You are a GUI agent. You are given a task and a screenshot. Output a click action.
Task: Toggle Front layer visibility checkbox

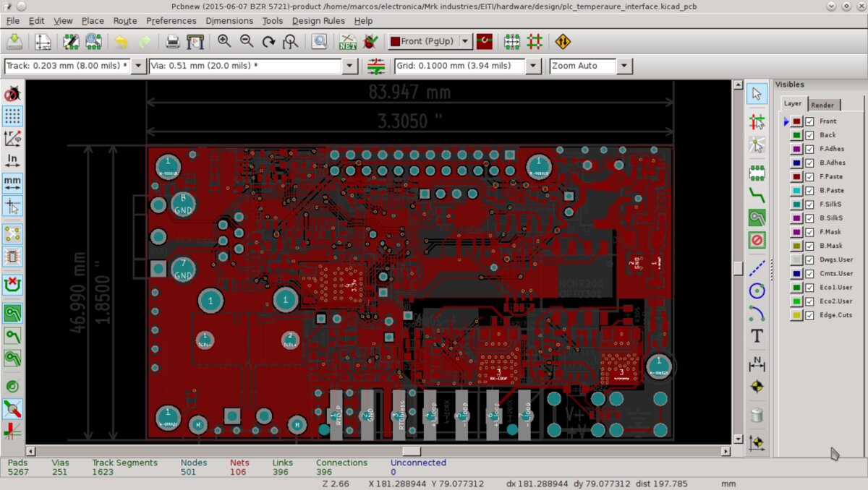(x=810, y=121)
